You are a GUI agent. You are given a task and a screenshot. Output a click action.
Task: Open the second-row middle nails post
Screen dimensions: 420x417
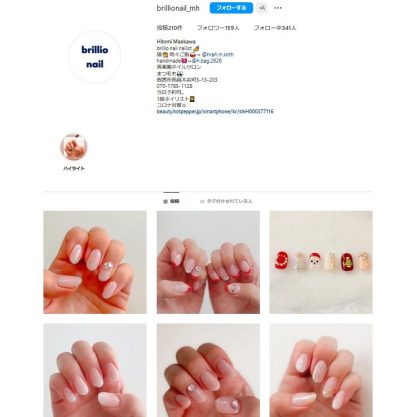click(x=208, y=370)
